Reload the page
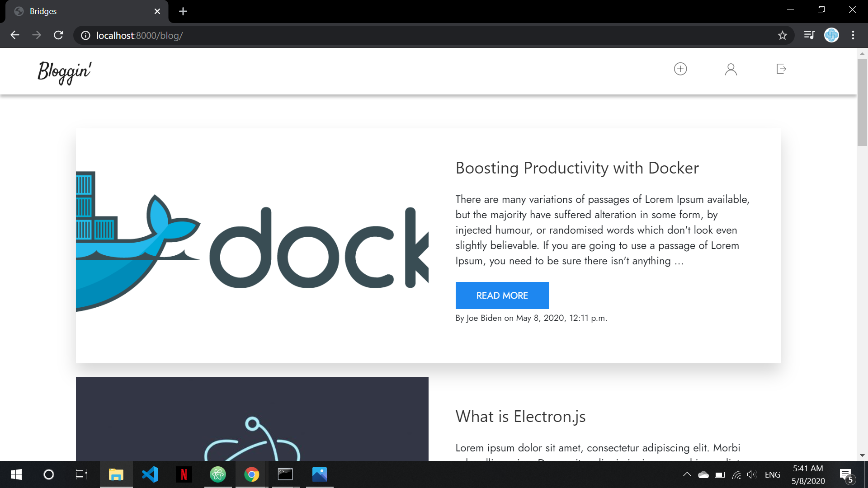This screenshot has width=868, height=488. click(58, 35)
